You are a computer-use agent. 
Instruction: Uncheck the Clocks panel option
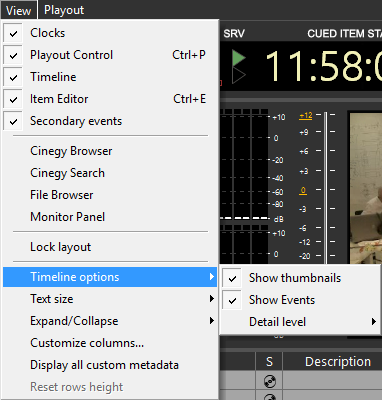click(110, 33)
